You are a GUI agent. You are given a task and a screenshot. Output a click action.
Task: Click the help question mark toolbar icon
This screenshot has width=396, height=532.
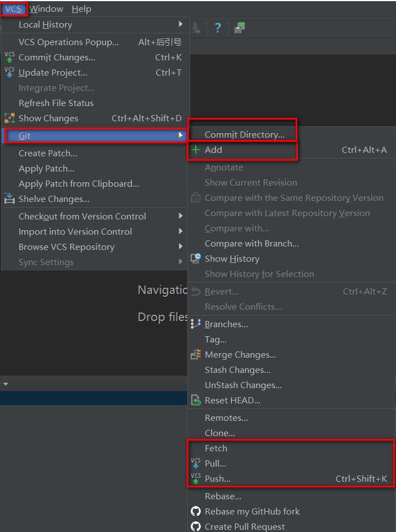pyautogui.click(x=218, y=28)
